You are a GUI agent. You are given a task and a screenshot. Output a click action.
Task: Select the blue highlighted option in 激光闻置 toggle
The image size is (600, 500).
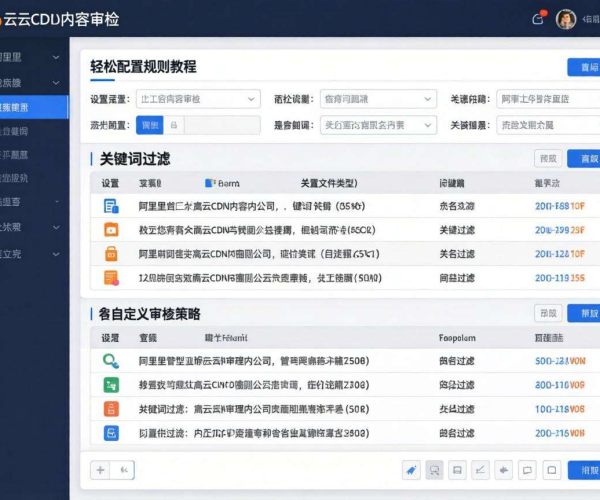[150, 125]
